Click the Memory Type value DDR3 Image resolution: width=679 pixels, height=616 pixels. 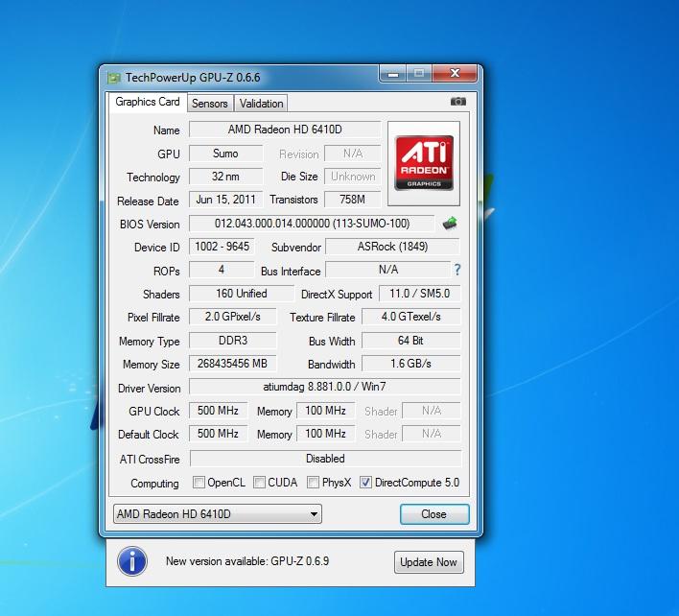click(x=232, y=340)
